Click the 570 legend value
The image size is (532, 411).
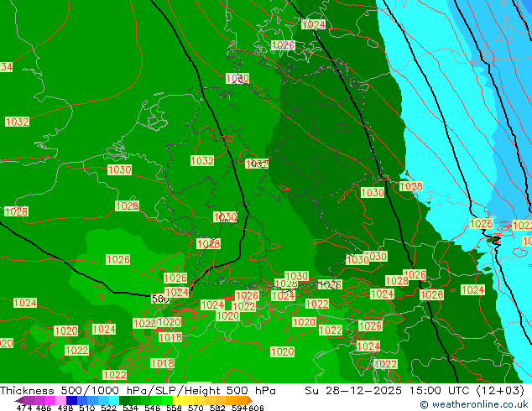[x=196, y=408]
